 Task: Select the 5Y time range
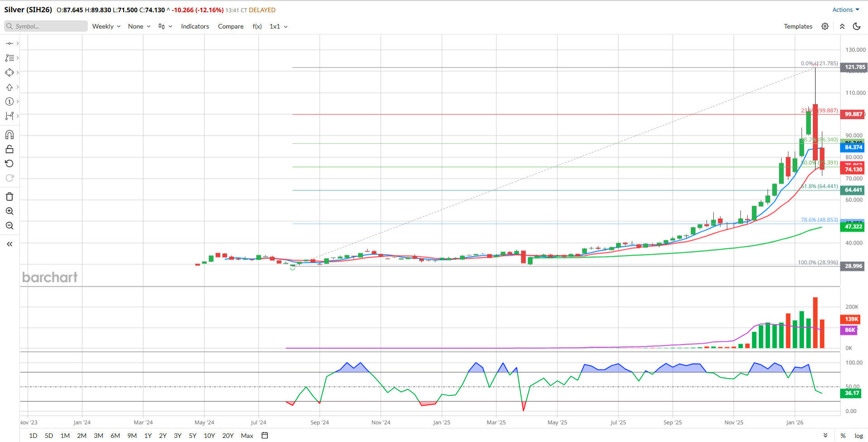pos(192,436)
